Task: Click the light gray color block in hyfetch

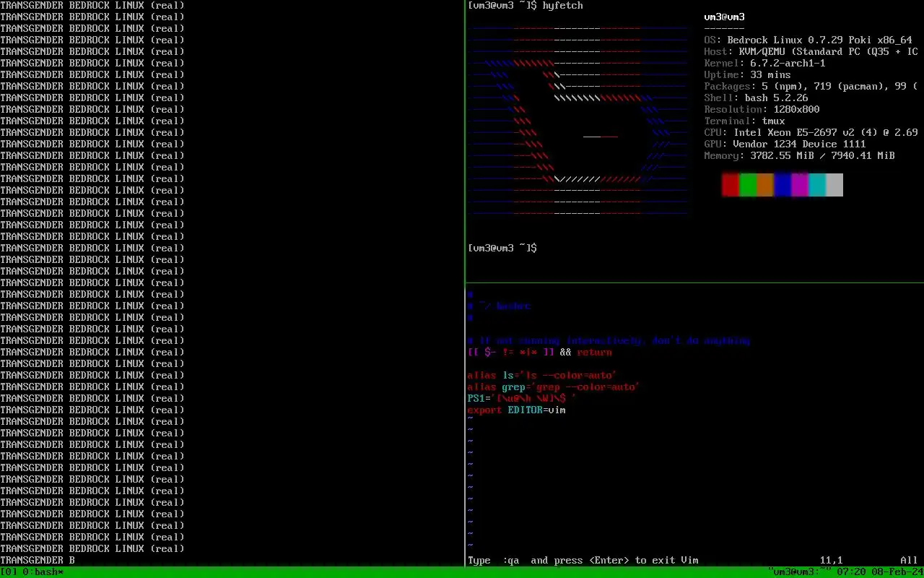Action: coord(834,184)
